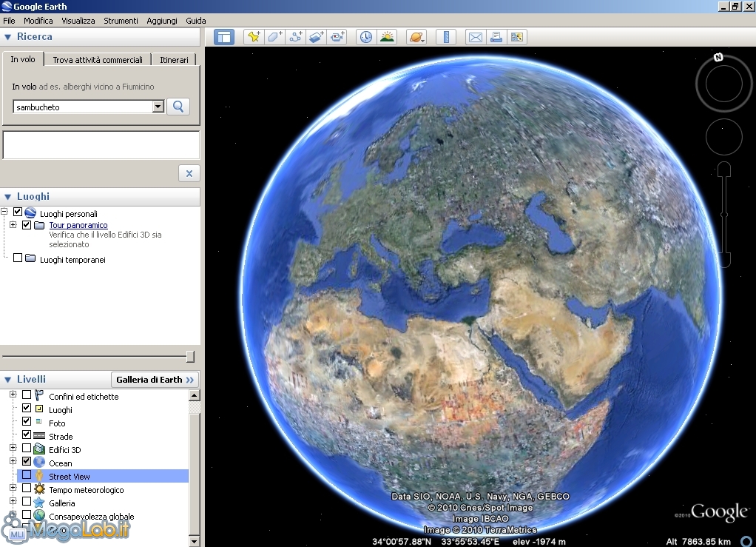Show sunlight across the landscape
Viewport: 756px width, 547px height.
tap(387, 37)
